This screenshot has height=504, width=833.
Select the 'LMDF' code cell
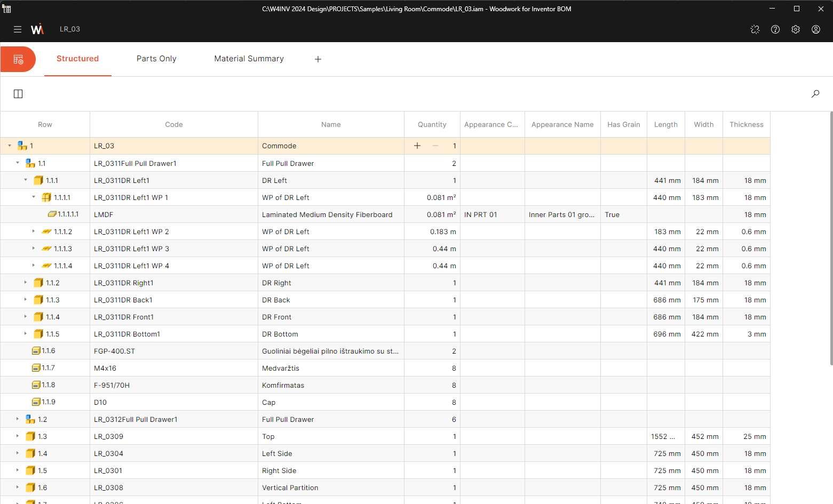point(174,214)
